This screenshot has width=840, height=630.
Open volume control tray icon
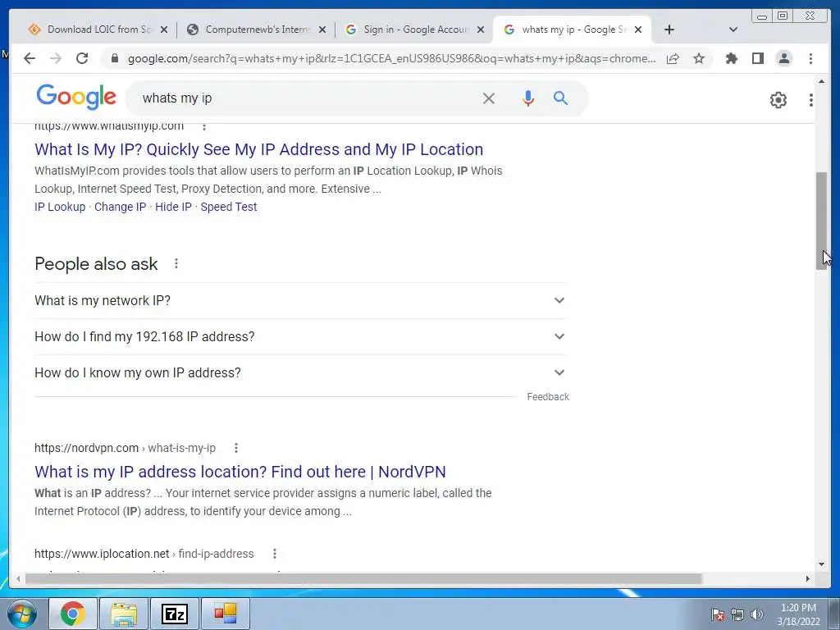click(x=757, y=614)
